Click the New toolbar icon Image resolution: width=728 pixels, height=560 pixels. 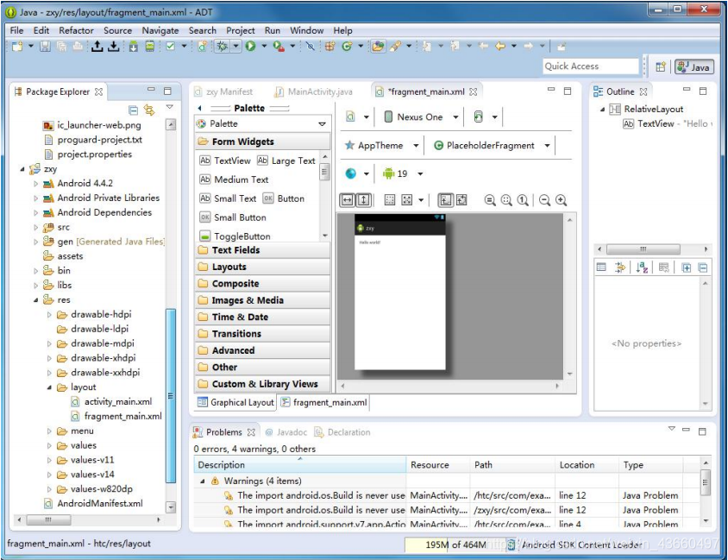tap(17, 46)
